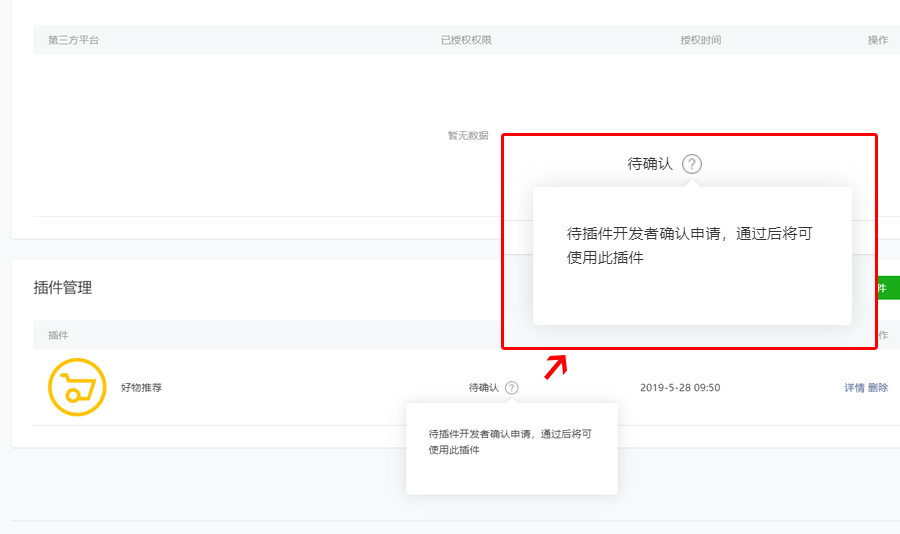Click the small 待确认 status text in plugin row
900x534 pixels.
[483, 388]
